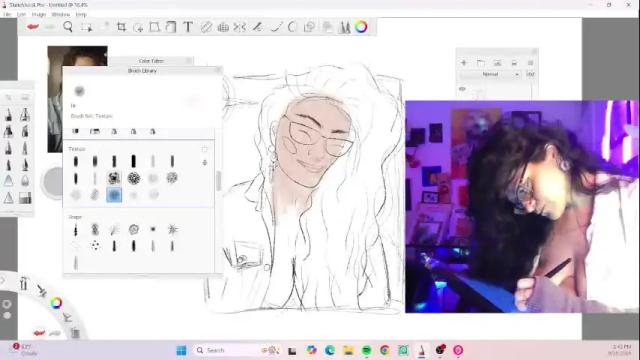Open the layer panel menu icon
The width and height of the screenshot is (640, 360).
pos(531,63)
